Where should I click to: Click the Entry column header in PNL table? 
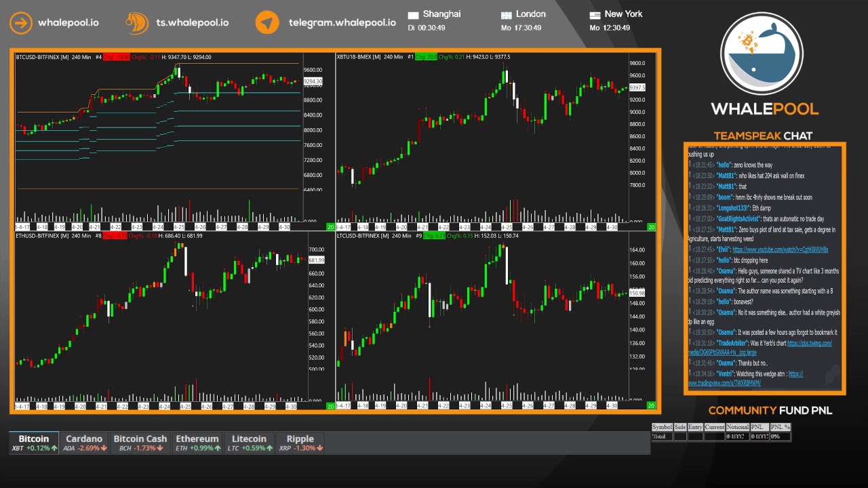[x=695, y=427]
